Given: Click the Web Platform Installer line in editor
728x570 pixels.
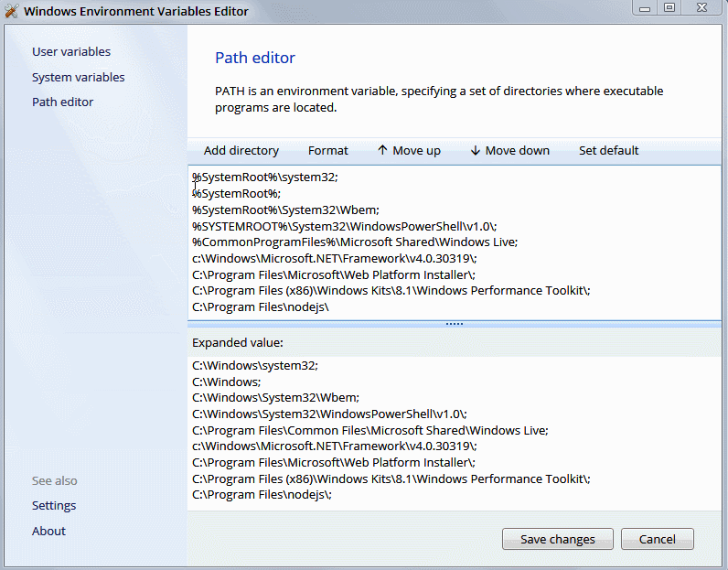Looking at the screenshot, I should pyautogui.click(x=333, y=274).
